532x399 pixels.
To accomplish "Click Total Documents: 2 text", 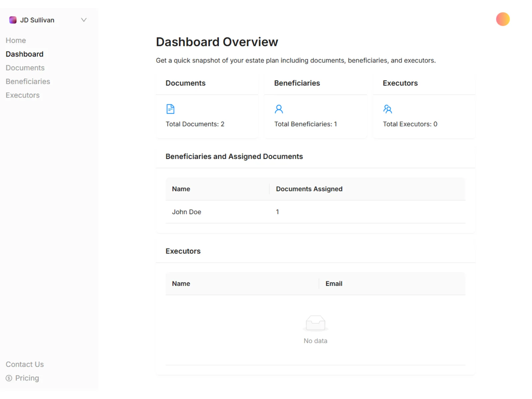I will coord(195,124).
